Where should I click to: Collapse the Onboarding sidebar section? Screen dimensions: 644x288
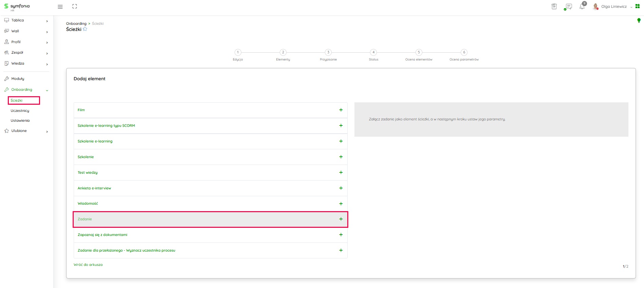(47, 90)
